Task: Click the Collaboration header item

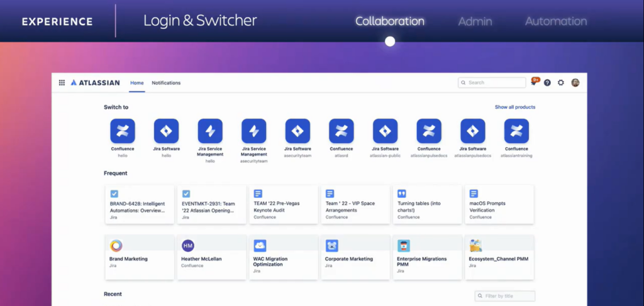Action: click(390, 21)
